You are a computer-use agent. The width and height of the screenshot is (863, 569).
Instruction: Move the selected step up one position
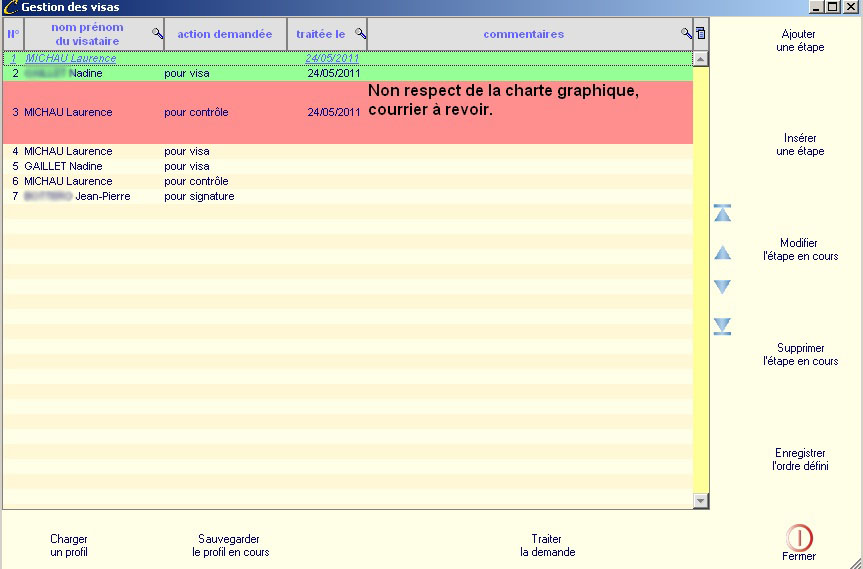click(x=722, y=253)
